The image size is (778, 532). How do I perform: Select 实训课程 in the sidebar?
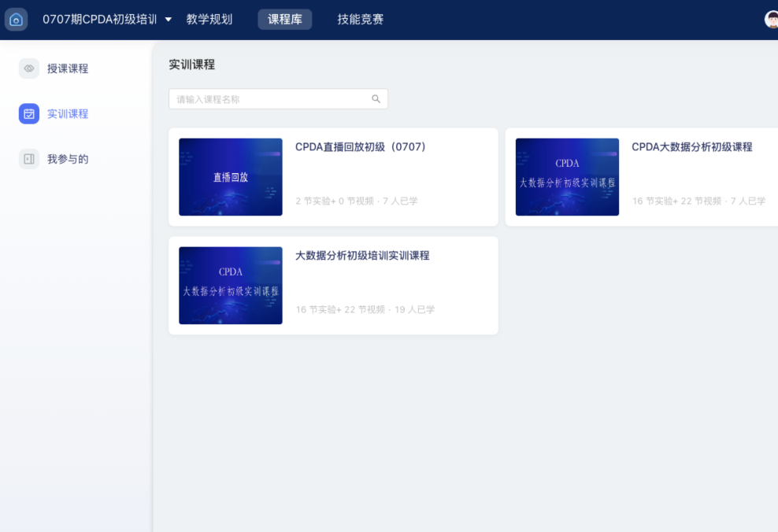[68, 113]
